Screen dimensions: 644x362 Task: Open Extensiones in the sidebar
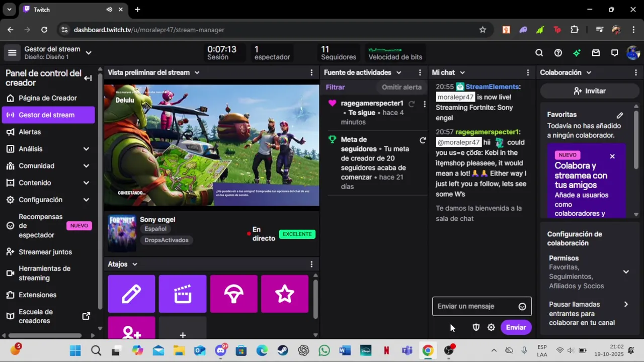48,295
